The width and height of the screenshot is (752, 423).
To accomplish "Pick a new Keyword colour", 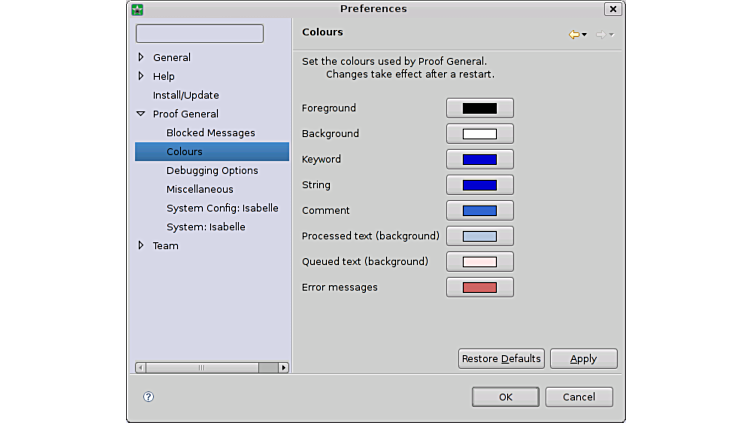I will click(x=480, y=160).
